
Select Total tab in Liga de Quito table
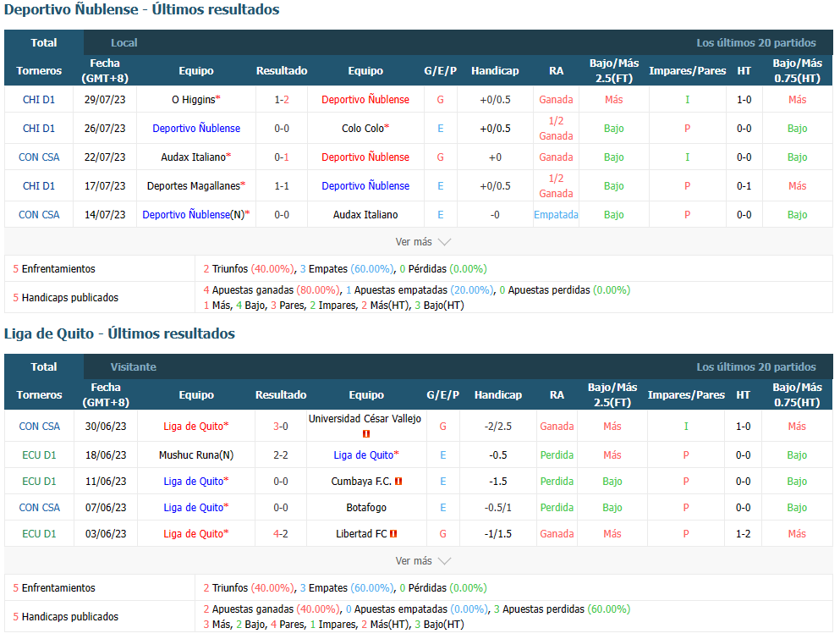coord(43,367)
